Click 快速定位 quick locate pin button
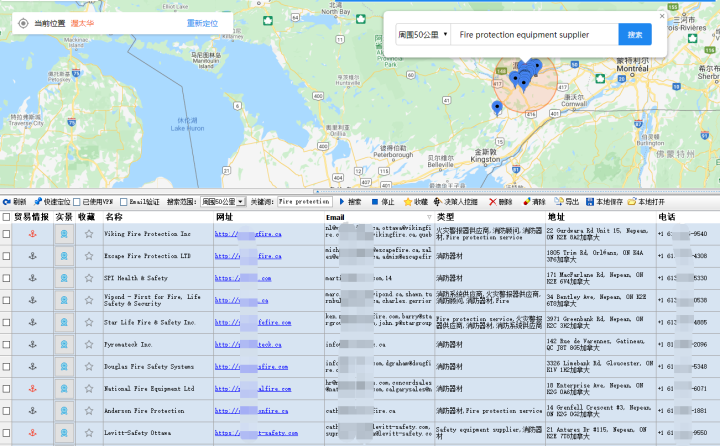 [52, 202]
